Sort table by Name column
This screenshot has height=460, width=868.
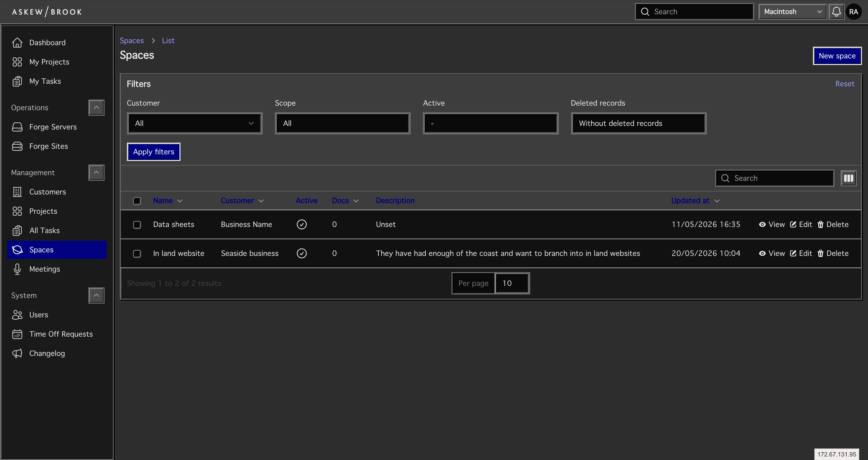168,201
